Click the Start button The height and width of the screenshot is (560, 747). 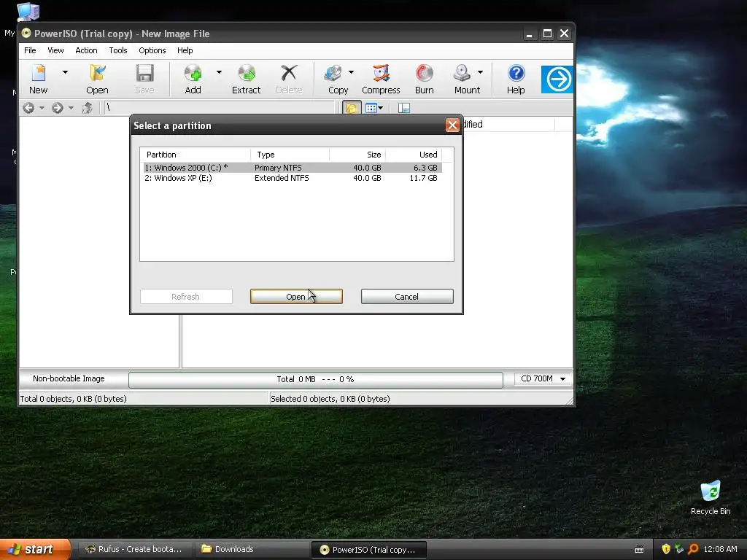pos(35,549)
